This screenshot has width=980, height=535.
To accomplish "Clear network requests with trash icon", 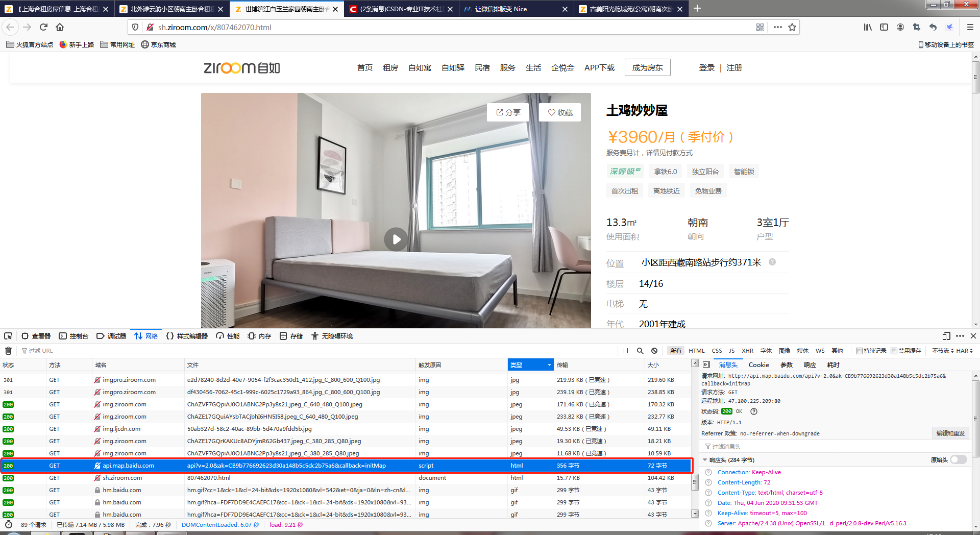I will coord(8,351).
